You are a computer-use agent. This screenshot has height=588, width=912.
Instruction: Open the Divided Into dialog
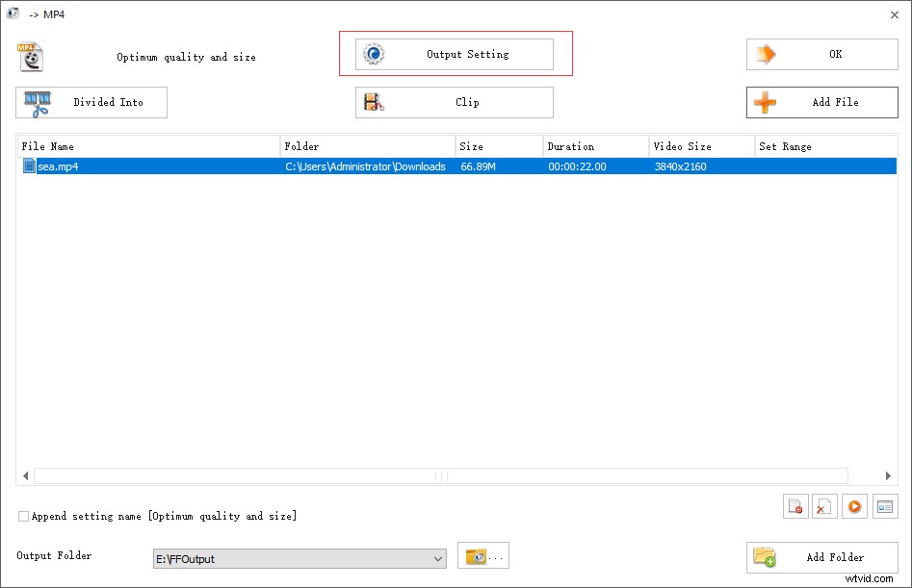click(x=91, y=102)
